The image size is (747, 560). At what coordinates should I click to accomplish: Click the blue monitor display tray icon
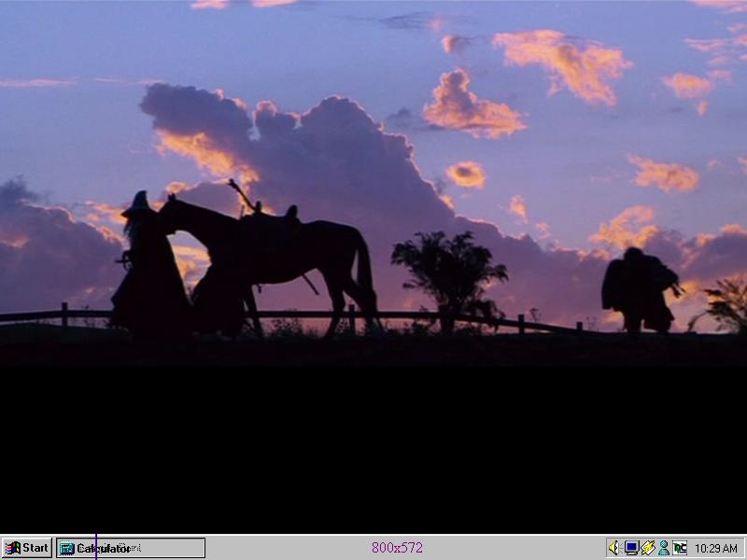pos(631,548)
